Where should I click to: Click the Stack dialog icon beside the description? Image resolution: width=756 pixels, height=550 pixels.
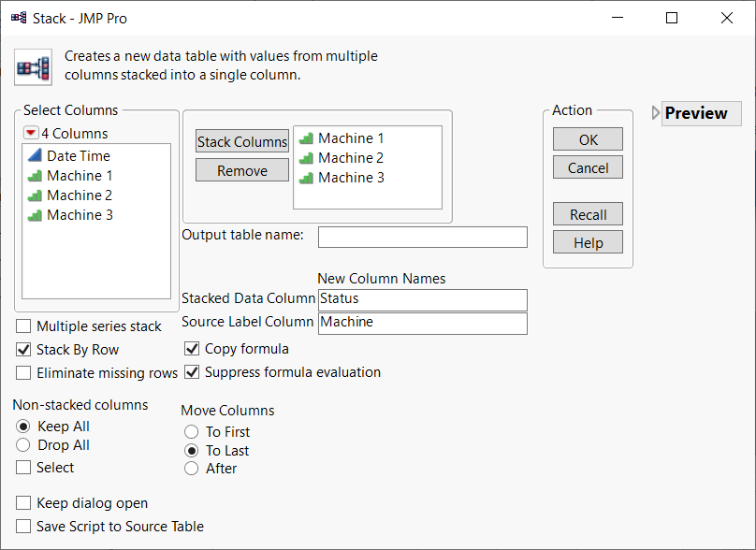pyautogui.click(x=33, y=66)
